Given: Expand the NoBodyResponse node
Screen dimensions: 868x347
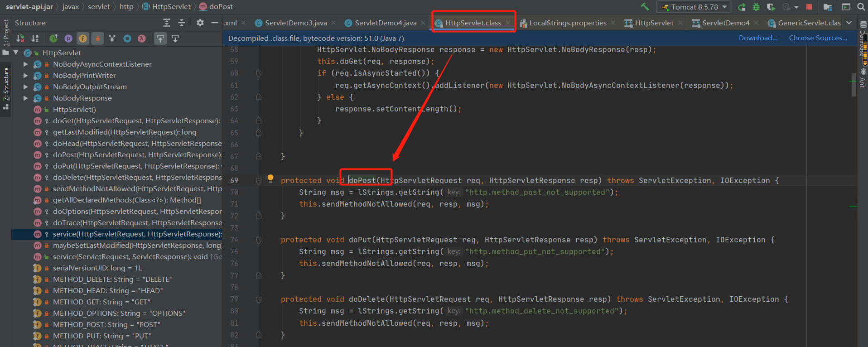Looking at the screenshot, I should (x=26, y=98).
